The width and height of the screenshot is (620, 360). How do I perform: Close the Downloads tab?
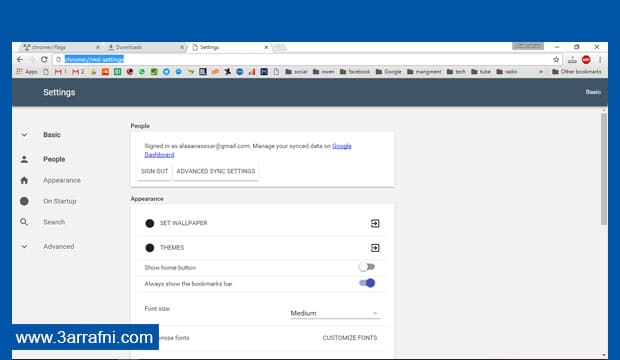(x=181, y=47)
